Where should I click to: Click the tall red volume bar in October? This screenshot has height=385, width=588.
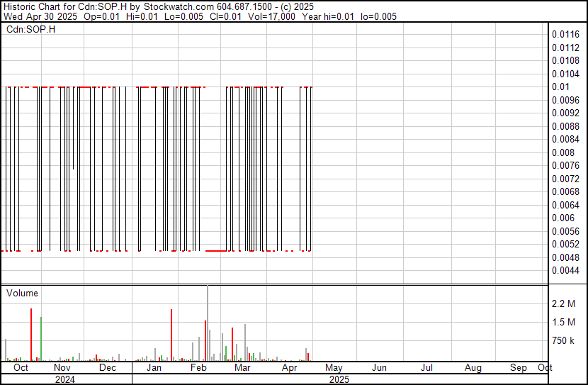tap(31, 335)
